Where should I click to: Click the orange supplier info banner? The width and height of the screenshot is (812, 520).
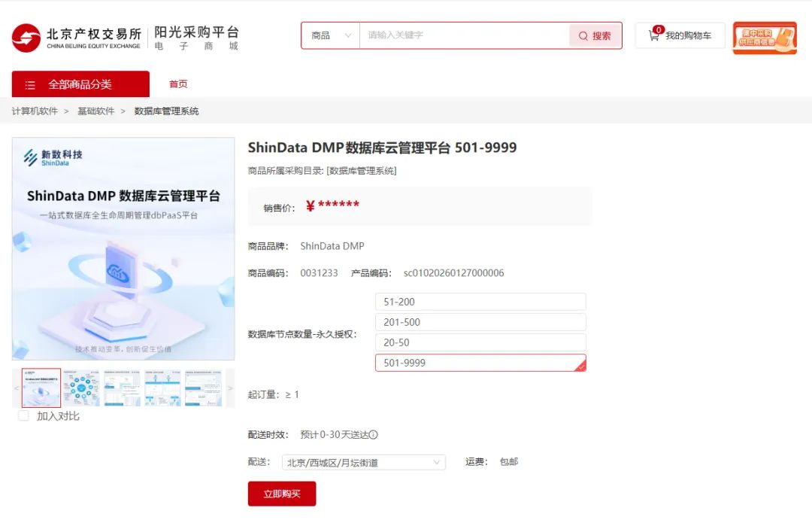coord(765,38)
